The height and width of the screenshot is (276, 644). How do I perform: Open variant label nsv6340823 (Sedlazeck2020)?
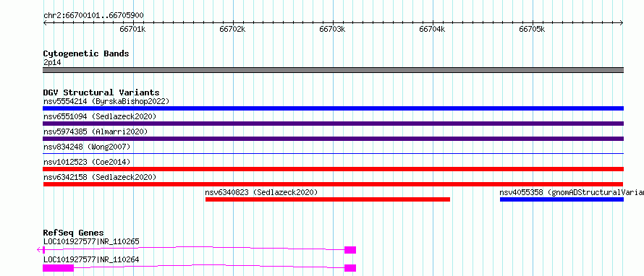click(x=262, y=192)
